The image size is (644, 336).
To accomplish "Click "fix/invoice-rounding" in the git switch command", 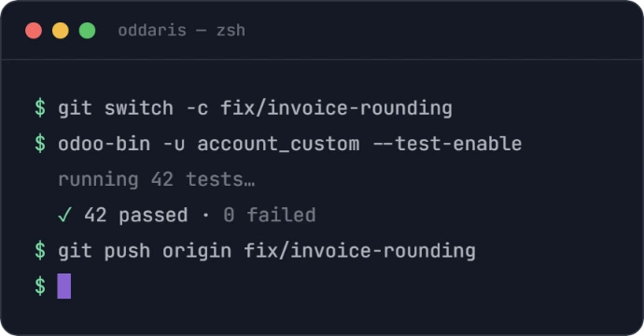I will (x=336, y=108).
